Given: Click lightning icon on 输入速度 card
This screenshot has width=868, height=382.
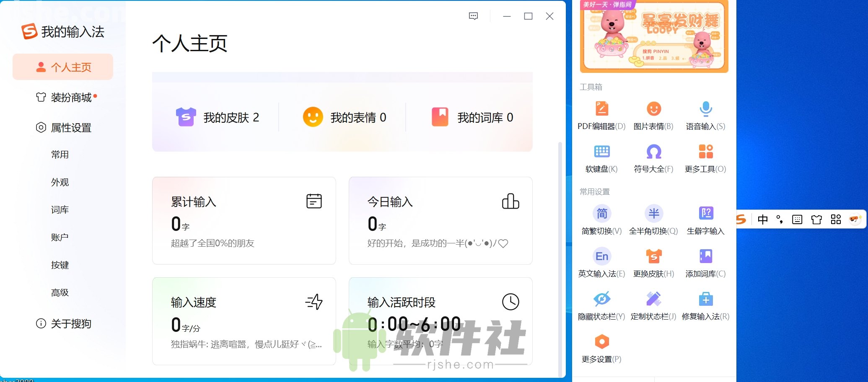Looking at the screenshot, I should tap(314, 302).
